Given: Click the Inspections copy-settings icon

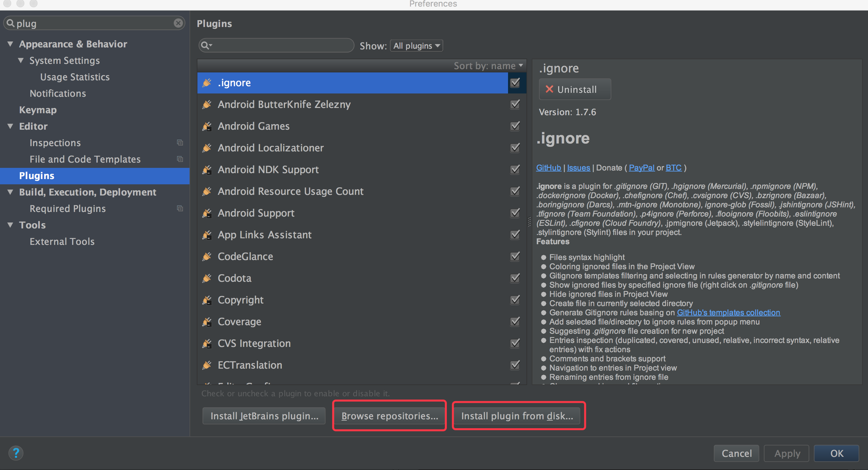Looking at the screenshot, I should pos(180,143).
